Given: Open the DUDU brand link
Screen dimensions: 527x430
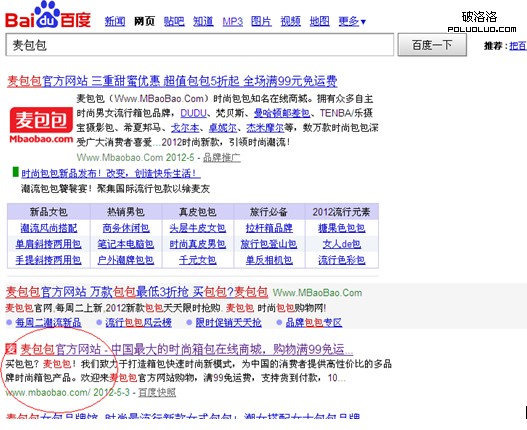Looking at the screenshot, I should click(x=194, y=113).
